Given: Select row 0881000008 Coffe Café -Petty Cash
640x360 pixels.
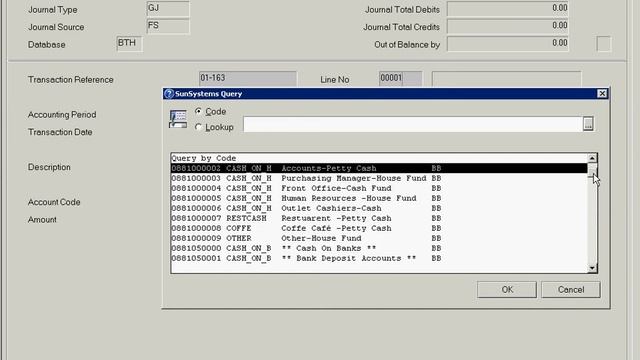Looking at the screenshot, I should coord(379,228).
